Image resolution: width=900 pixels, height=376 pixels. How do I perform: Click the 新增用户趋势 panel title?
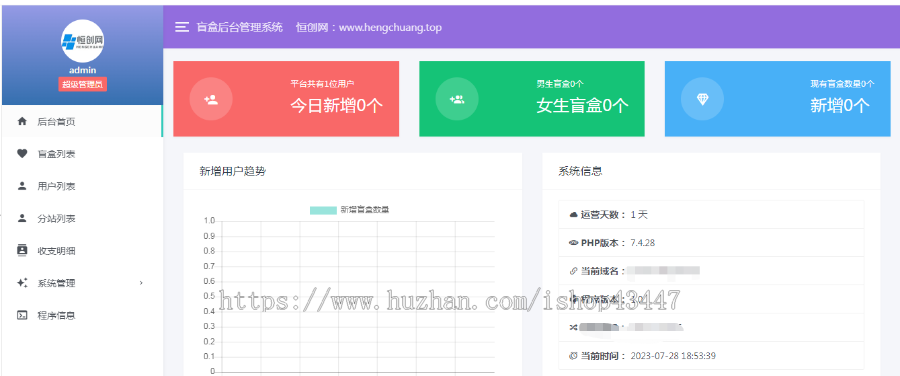point(232,170)
